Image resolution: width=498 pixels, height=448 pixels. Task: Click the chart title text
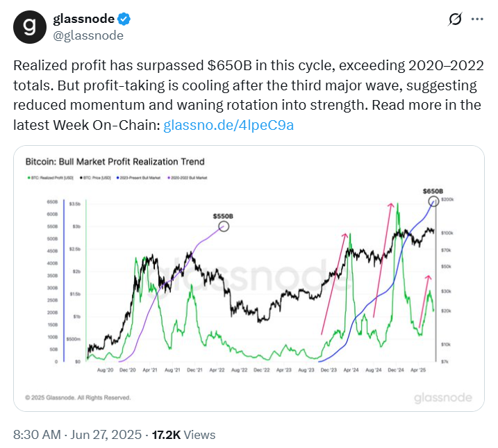(115, 162)
